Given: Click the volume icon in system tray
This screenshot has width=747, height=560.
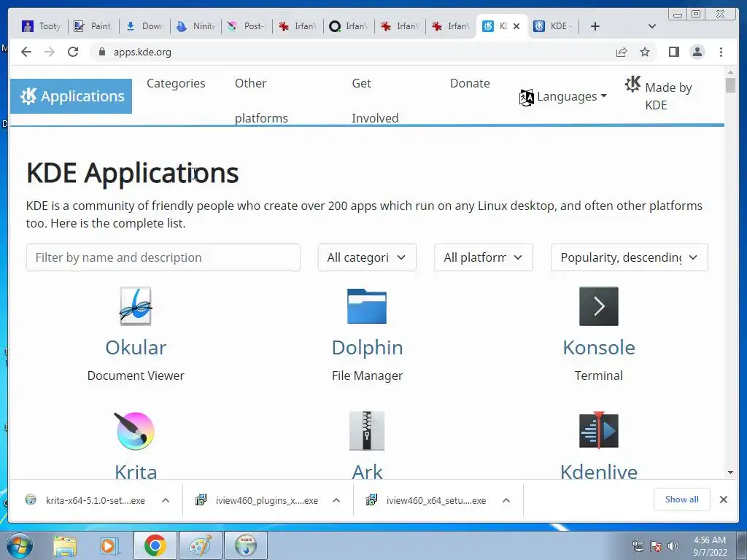Looking at the screenshot, I should click(x=673, y=546).
